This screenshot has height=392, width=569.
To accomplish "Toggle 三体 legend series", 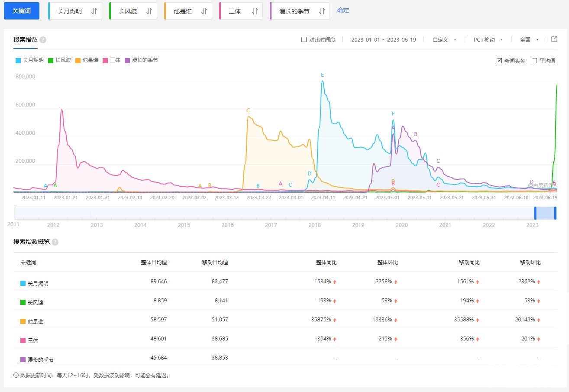I will (x=112, y=60).
